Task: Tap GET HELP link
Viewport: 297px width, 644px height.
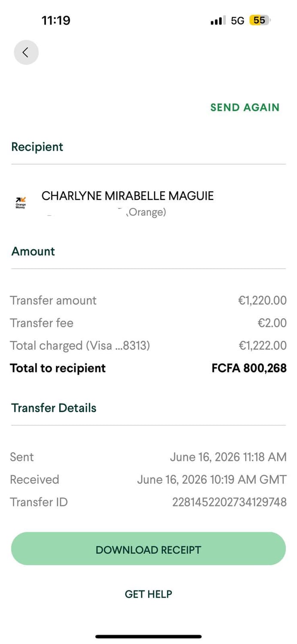Action: pos(148,594)
